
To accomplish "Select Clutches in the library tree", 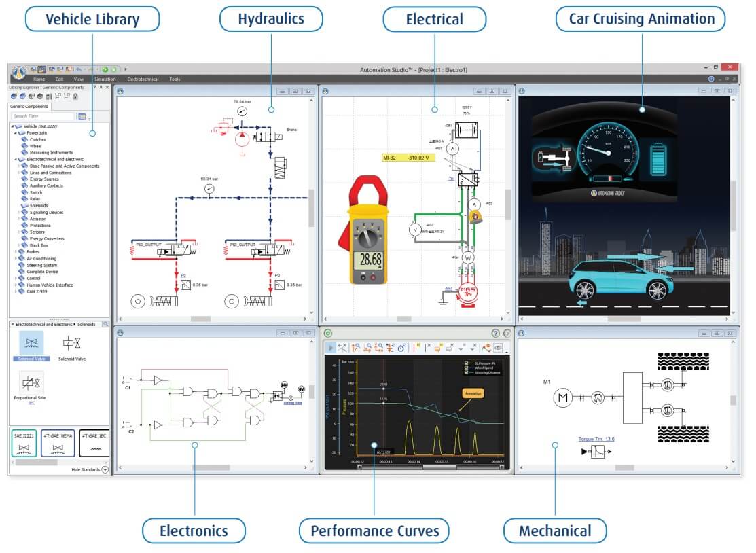I will pyautogui.click(x=37, y=140).
